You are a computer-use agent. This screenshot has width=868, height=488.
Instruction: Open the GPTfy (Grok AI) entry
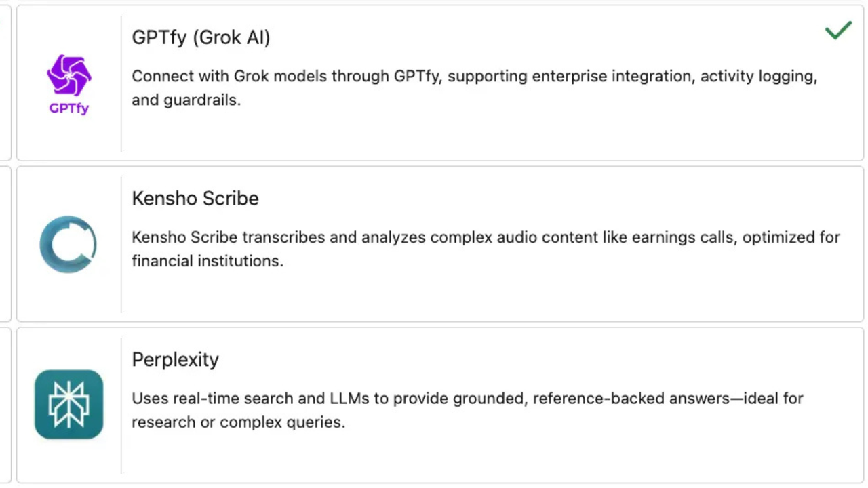[x=201, y=37]
